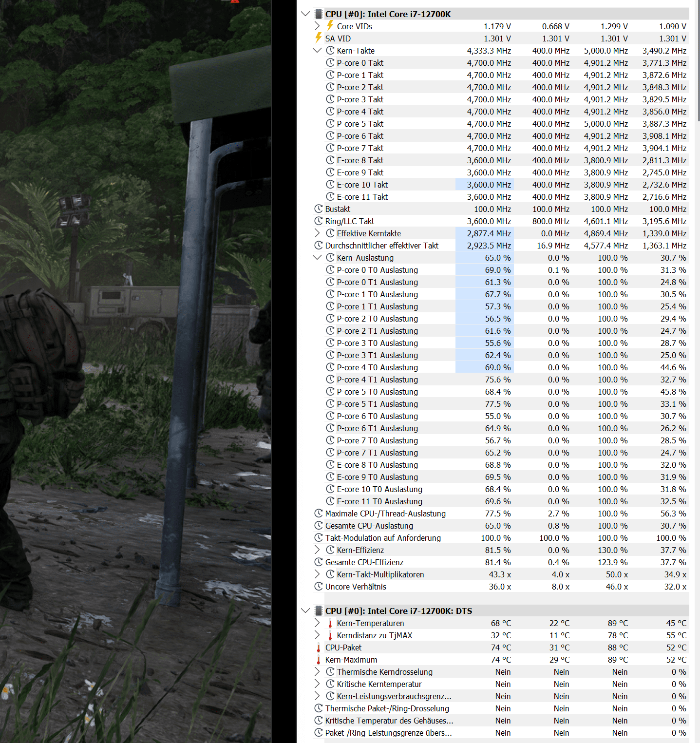Click thermometer icon beside Kern-Temperaturen
This screenshot has height=743, width=700.
[330, 623]
